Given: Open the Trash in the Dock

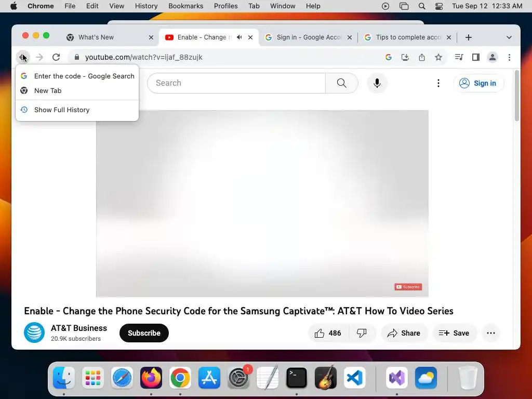Looking at the screenshot, I should click(468, 378).
